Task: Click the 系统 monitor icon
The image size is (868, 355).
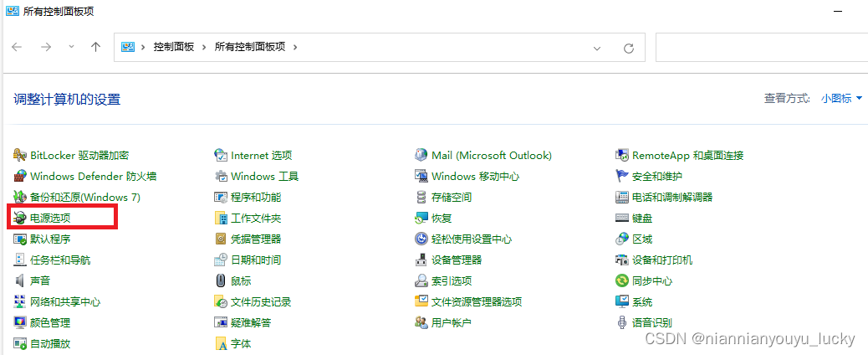Action: tap(622, 301)
